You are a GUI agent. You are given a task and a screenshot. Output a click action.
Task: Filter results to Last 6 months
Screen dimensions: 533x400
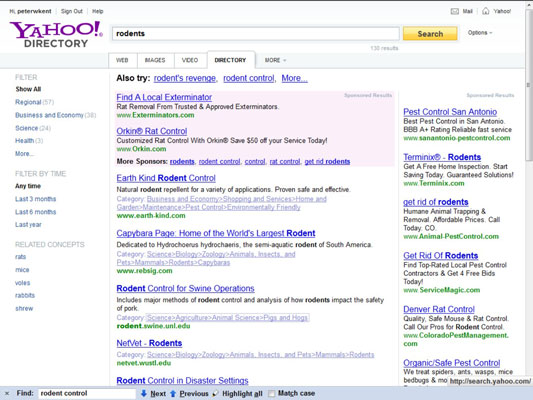coord(35,212)
